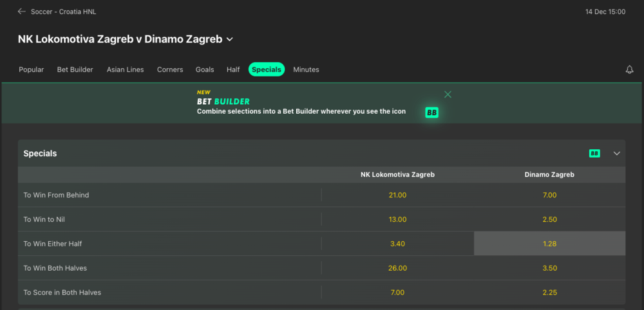Choose Dinamo To Score in Both Halves 2.25
Viewport: 644px width, 310px height.
coord(549,293)
